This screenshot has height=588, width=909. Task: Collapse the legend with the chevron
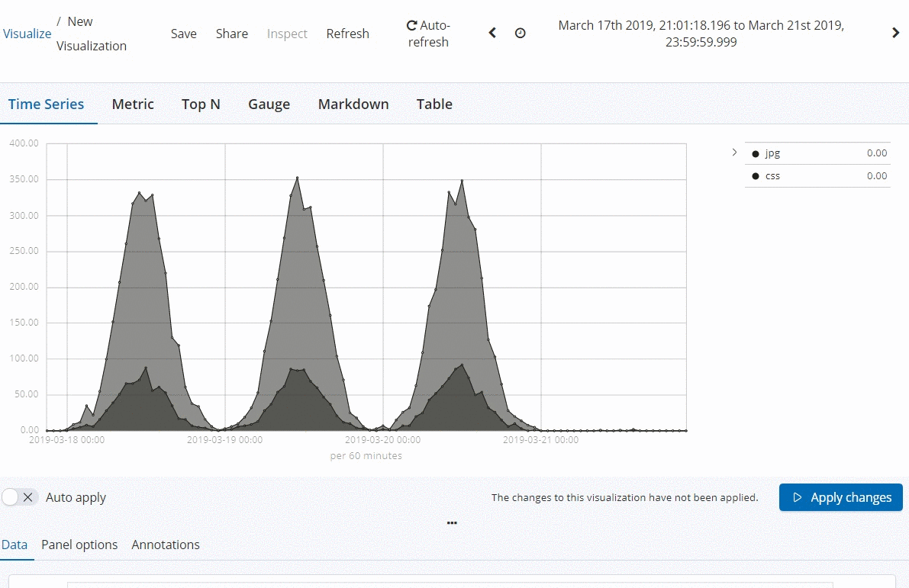pos(734,153)
